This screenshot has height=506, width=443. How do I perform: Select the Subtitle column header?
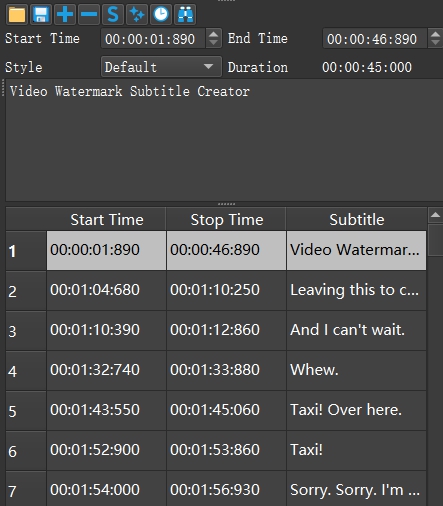click(357, 220)
